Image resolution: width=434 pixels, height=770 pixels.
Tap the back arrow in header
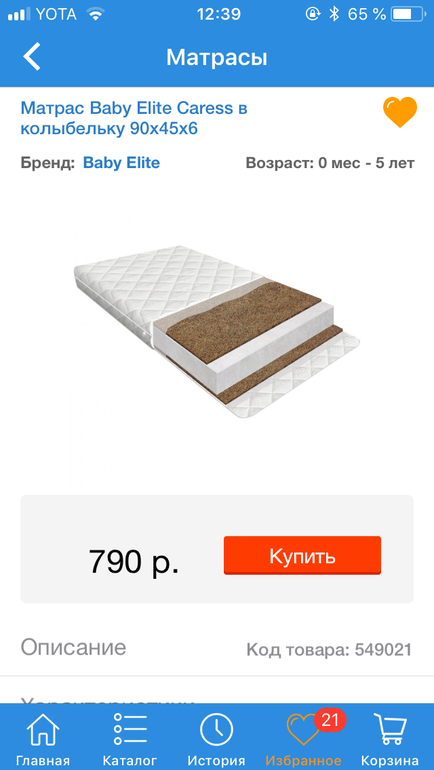coord(32,57)
